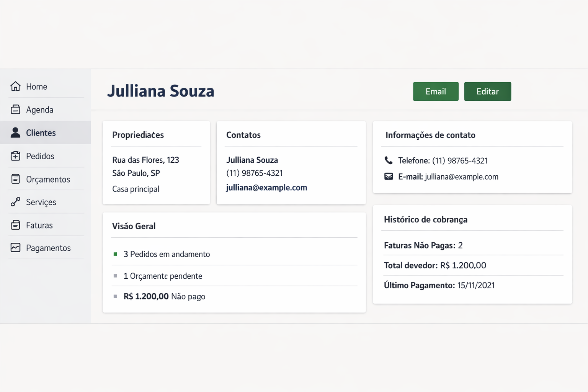The image size is (588, 392).
Task: Go to the Faturas menu label
Action: point(39,225)
